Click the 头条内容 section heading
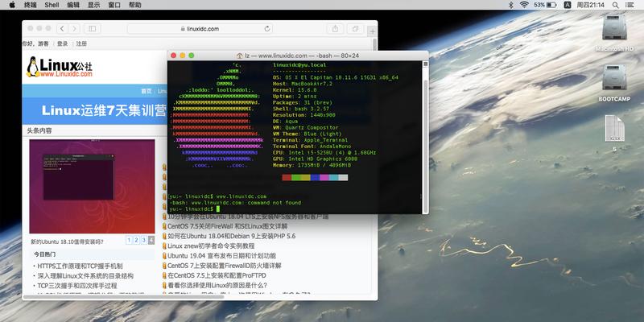The width and height of the screenshot is (644, 322). 39,131
